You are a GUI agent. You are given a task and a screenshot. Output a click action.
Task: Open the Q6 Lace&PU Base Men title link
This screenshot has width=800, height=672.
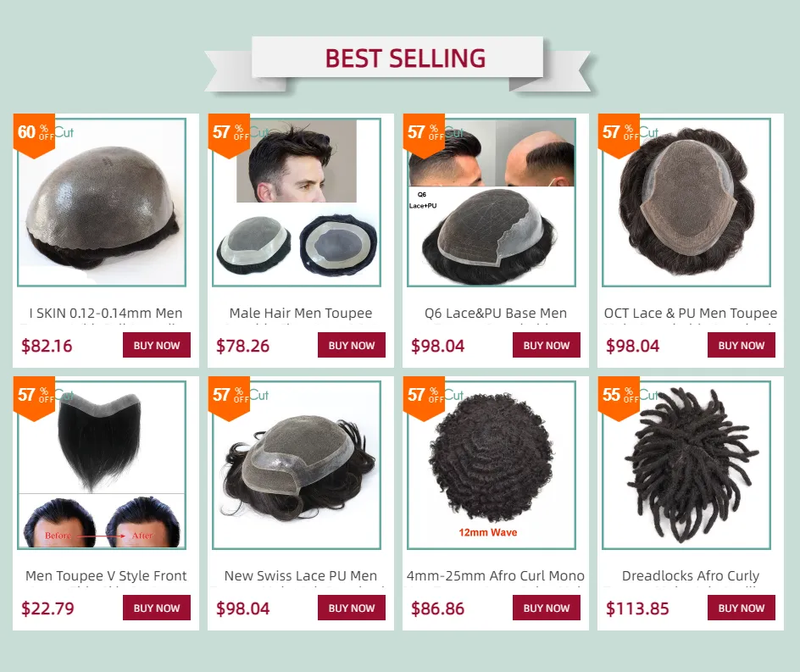coord(496,313)
